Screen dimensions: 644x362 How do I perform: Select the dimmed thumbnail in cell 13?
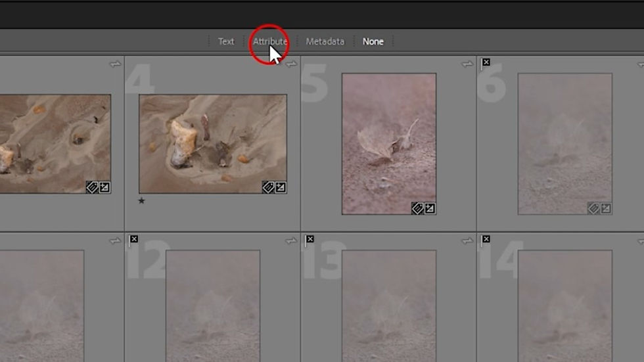point(389,305)
